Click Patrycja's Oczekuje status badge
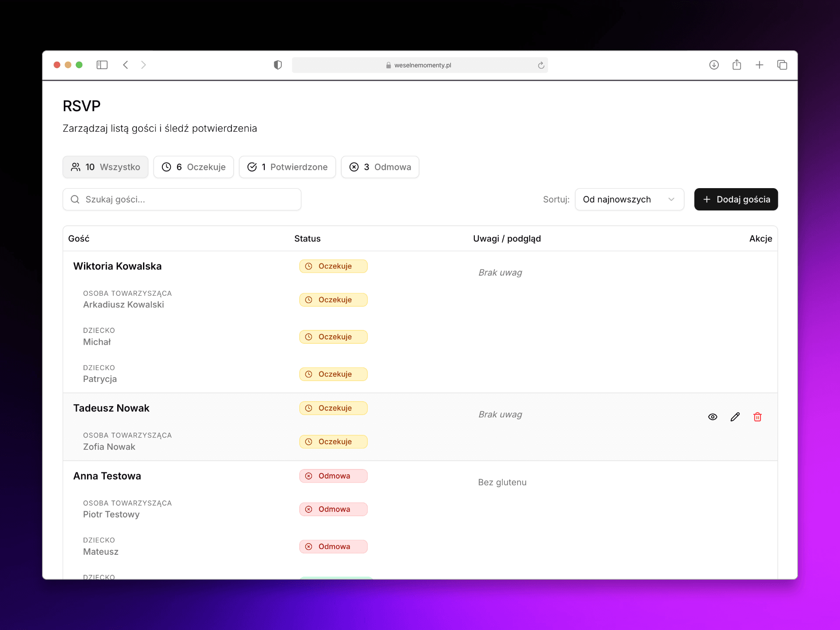 click(x=333, y=374)
